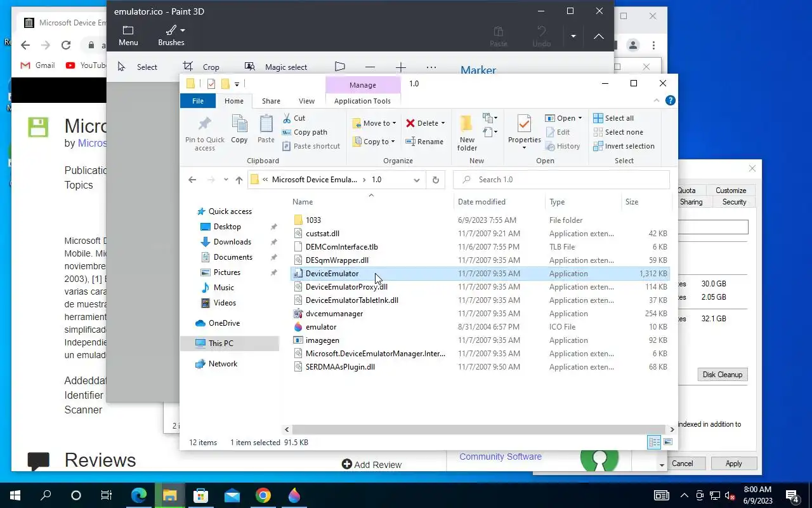Create a New folder from ribbon
This screenshot has width=812, height=508.
(467, 133)
